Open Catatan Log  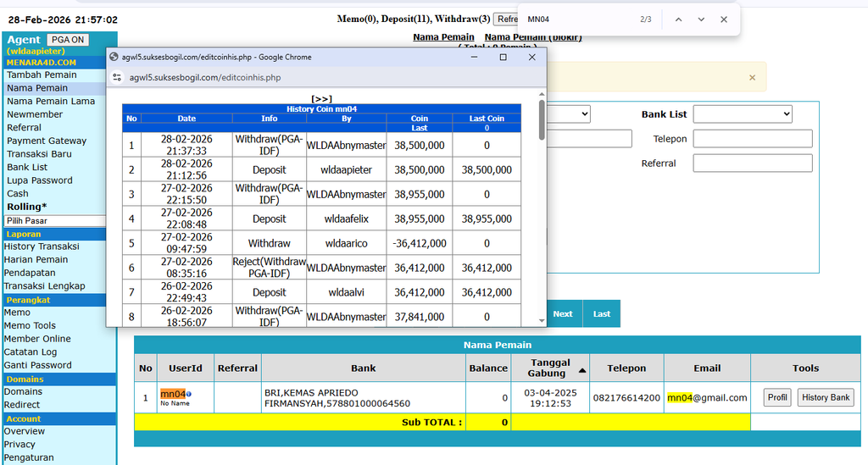[31, 352]
